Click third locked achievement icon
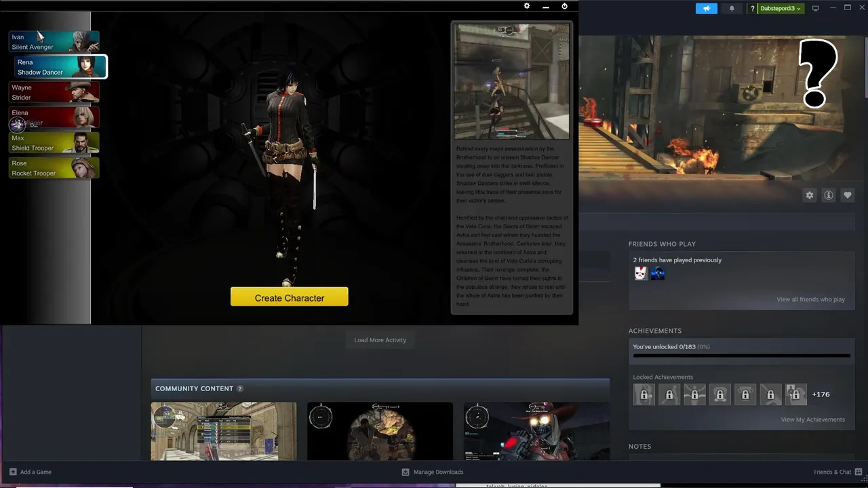Screen dimensions: 868x488 (694, 394)
